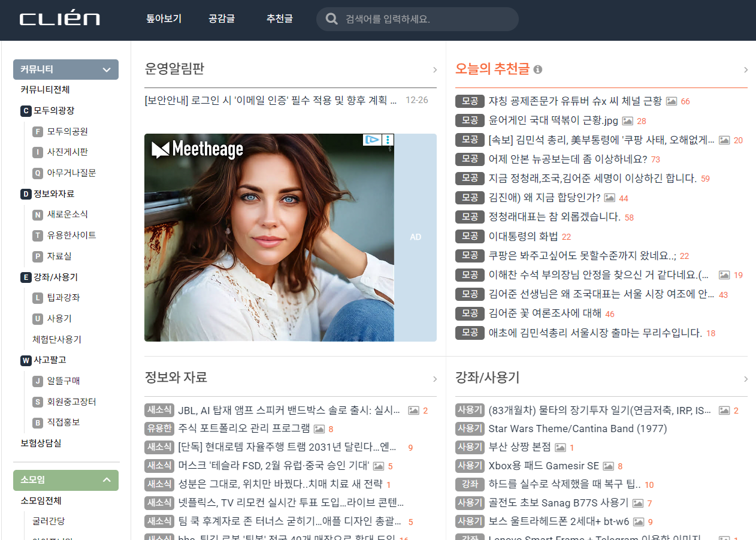
Task: Click the D badge for 정보와자료
Action: click(x=26, y=194)
